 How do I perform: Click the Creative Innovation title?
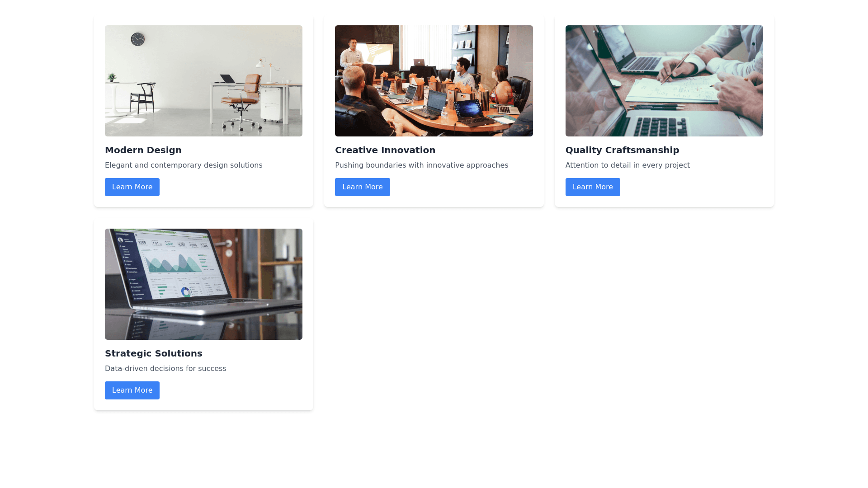[385, 150]
